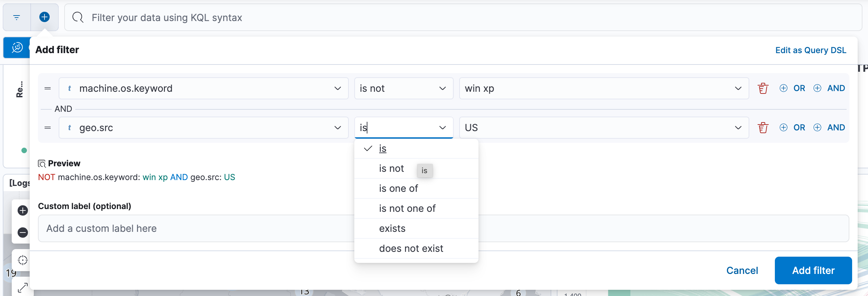Choose 'does not exist' from operator list
The width and height of the screenshot is (868, 296).
(x=411, y=248)
